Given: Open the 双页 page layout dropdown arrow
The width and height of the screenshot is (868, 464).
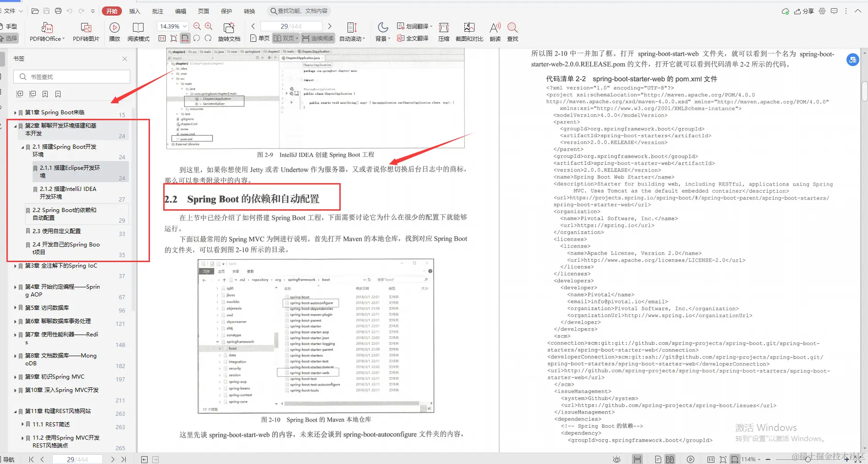Looking at the screenshot, I should coord(296,38).
